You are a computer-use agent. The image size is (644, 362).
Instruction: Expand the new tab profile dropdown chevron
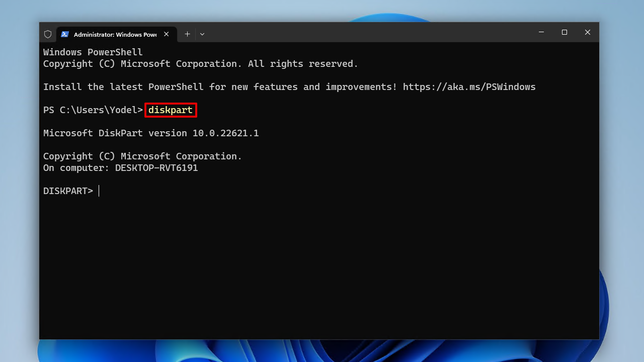[x=202, y=34]
